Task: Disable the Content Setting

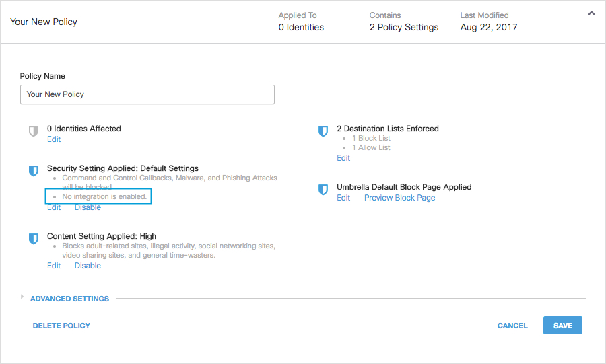Action: tap(88, 266)
